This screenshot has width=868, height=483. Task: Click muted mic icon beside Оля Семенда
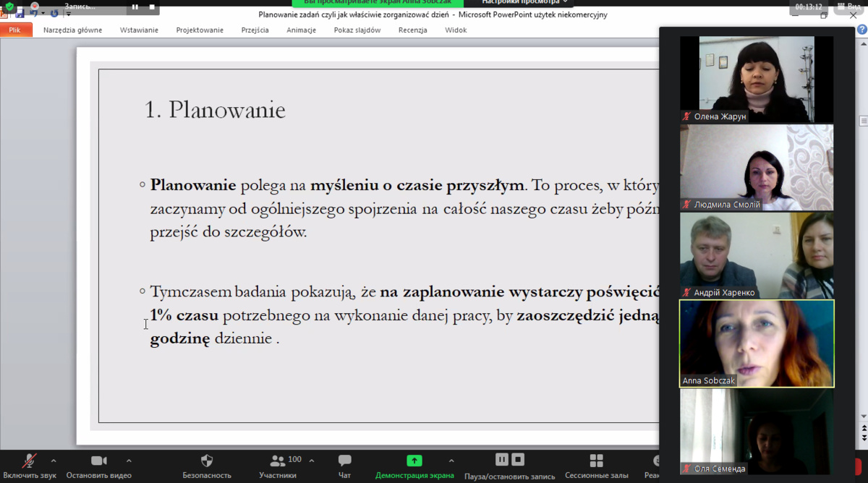(687, 469)
